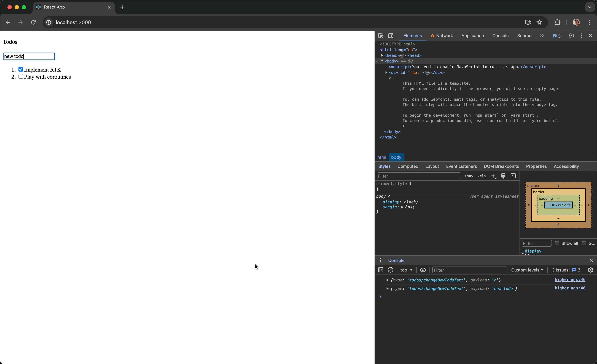Open the Chrome three-dot menu
Viewport: 597px width, 364px height.
coord(589,22)
